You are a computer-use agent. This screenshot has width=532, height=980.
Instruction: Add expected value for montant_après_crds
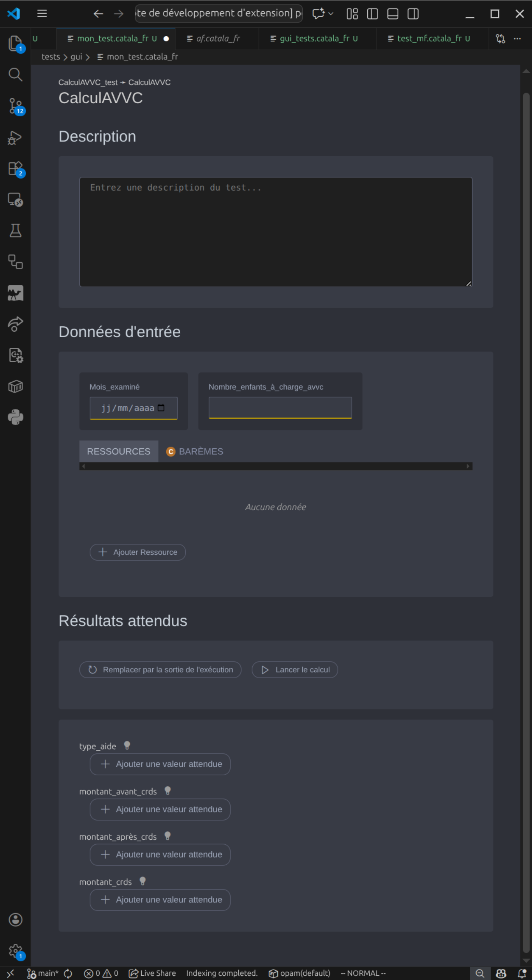click(x=160, y=854)
